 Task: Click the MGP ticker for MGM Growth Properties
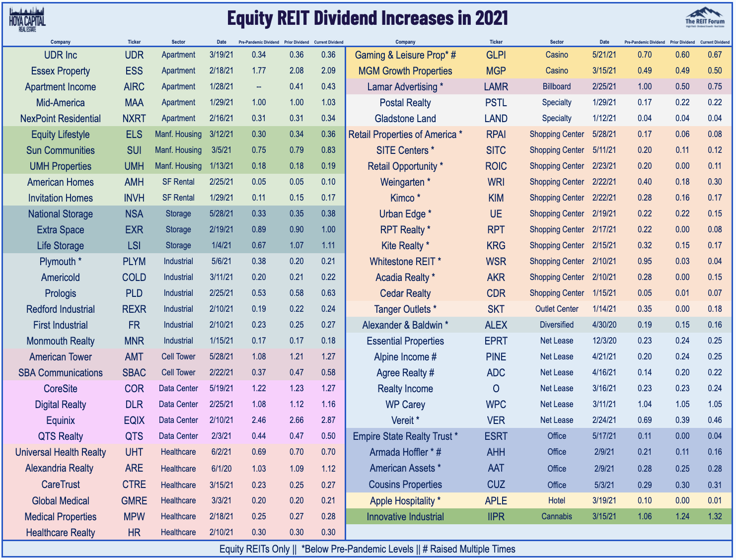tap(496, 71)
